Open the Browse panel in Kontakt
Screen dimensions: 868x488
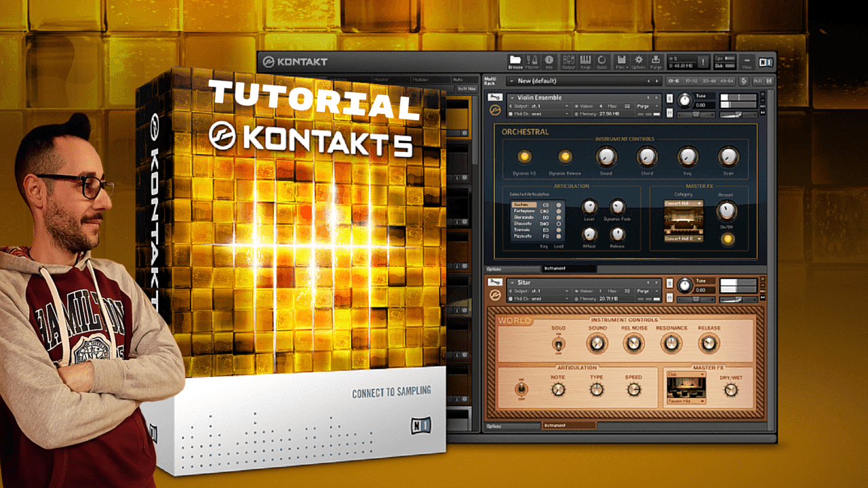(516, 60)
